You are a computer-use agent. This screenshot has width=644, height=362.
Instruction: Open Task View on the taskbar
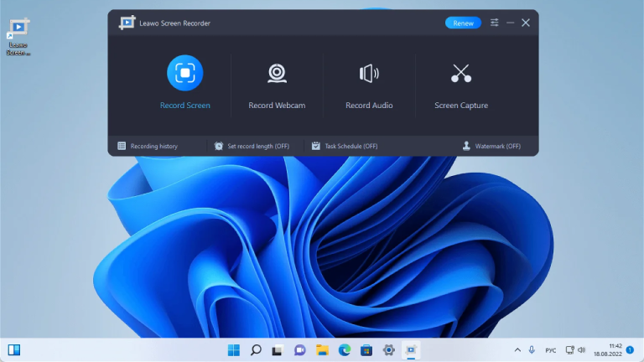coord(278,350)
